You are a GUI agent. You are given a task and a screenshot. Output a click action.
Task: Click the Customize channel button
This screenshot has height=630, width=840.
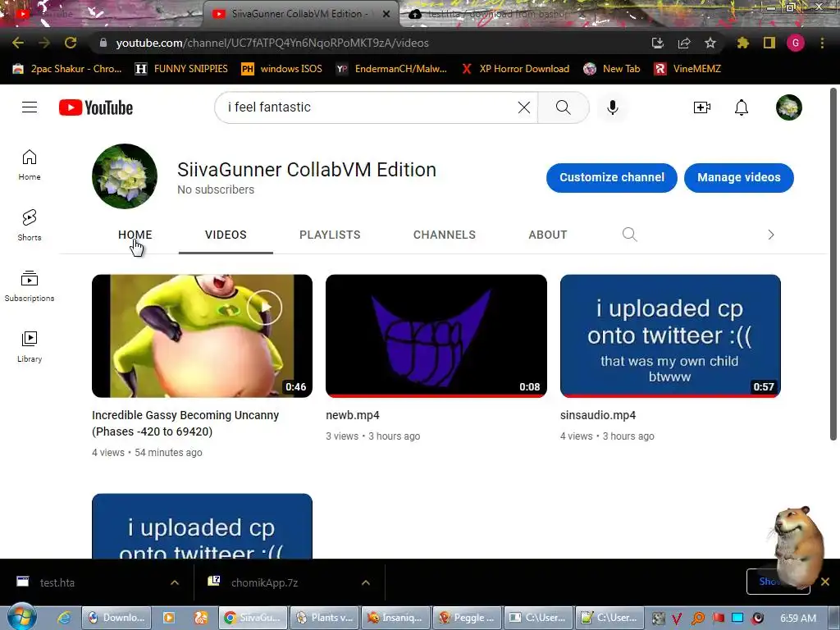[612, 177]
